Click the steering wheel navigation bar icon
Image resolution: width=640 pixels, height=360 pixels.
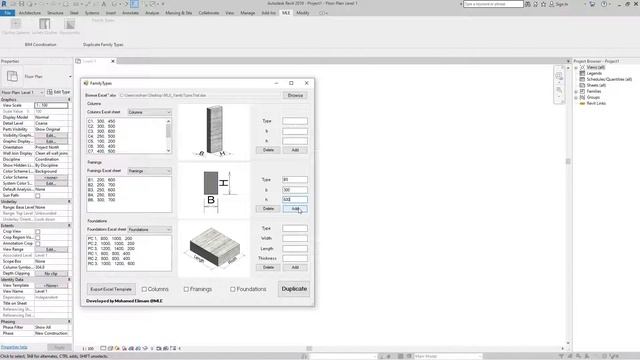pyautogui.click(x=559, y=76)
